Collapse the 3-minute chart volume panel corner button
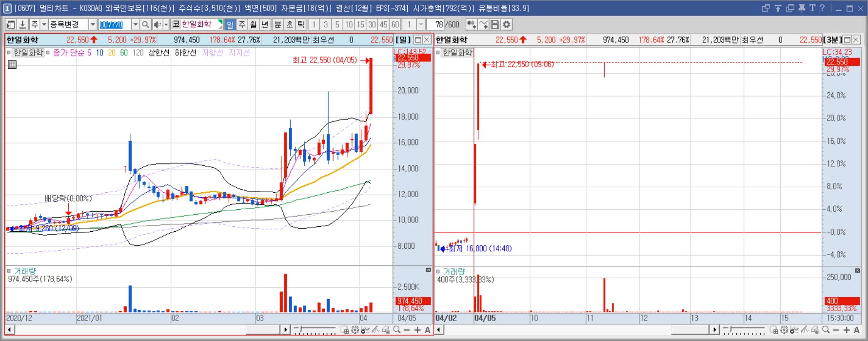The height and width of the screenshot is (341, 868). 858,270
